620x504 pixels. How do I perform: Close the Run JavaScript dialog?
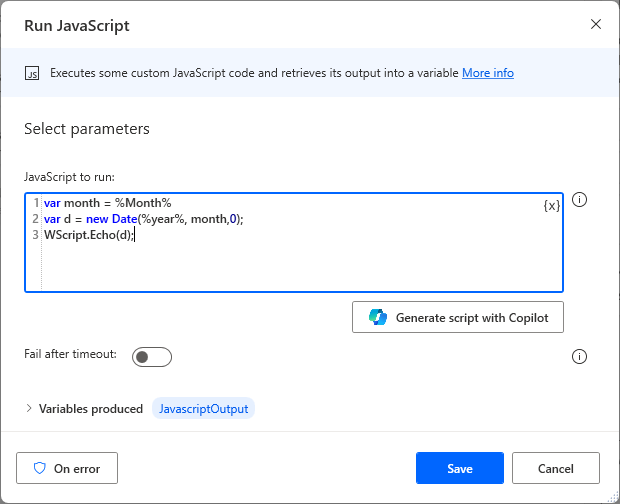pyautogui.click(x=596, y=24)
